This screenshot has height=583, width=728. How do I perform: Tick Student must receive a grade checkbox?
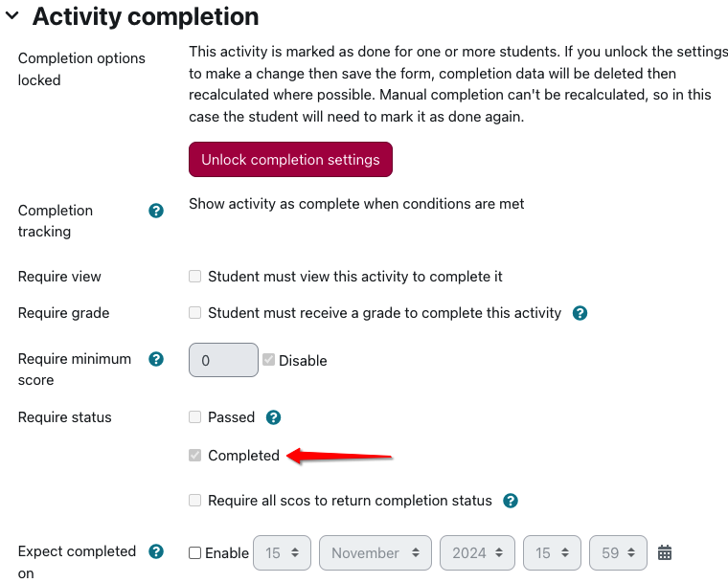pos(195,313)
